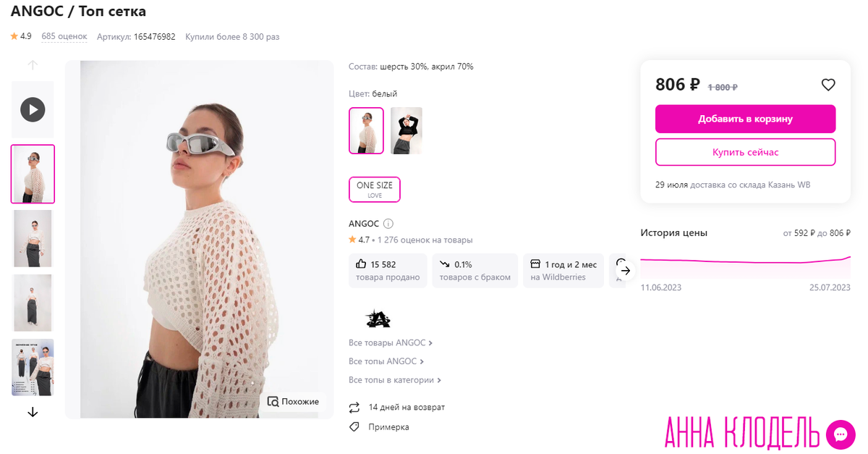
Task: Open the chat support bubble
Action: point(841,434)
